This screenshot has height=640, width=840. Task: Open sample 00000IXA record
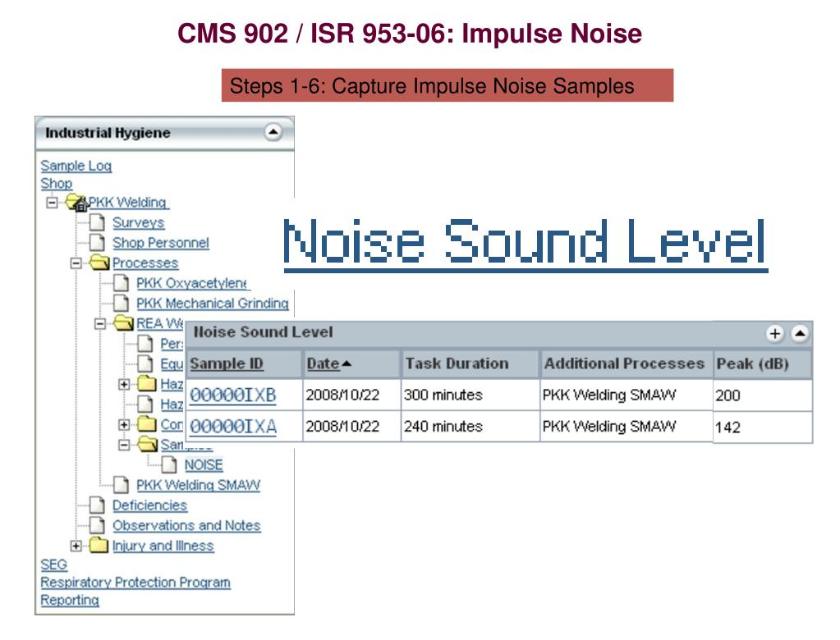tap(233, 427)
